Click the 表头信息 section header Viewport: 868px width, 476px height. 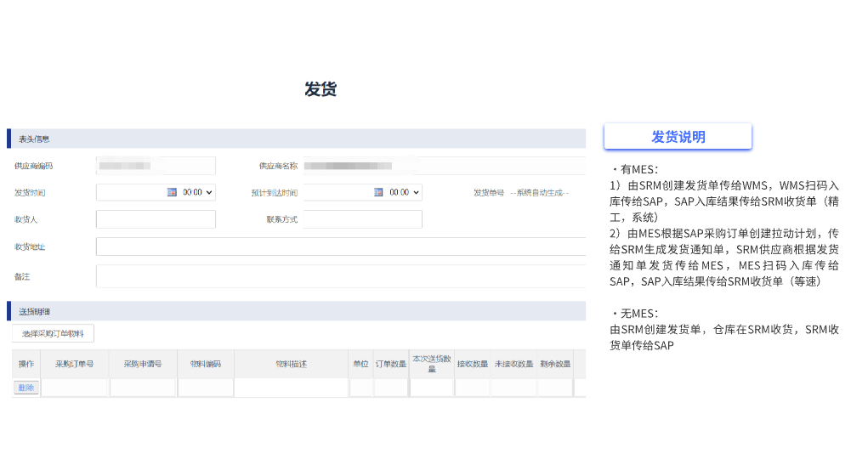(35, 139)
